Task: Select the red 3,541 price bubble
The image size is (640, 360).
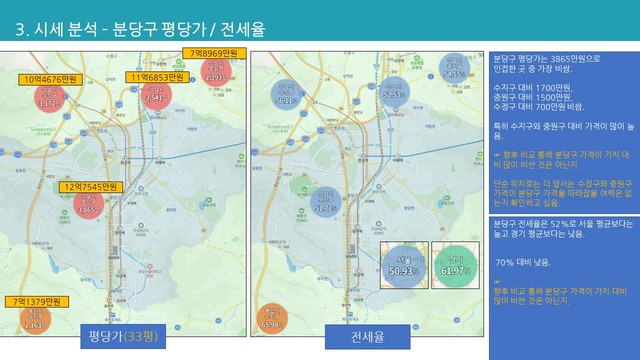Action: click(x=156, y=95)
